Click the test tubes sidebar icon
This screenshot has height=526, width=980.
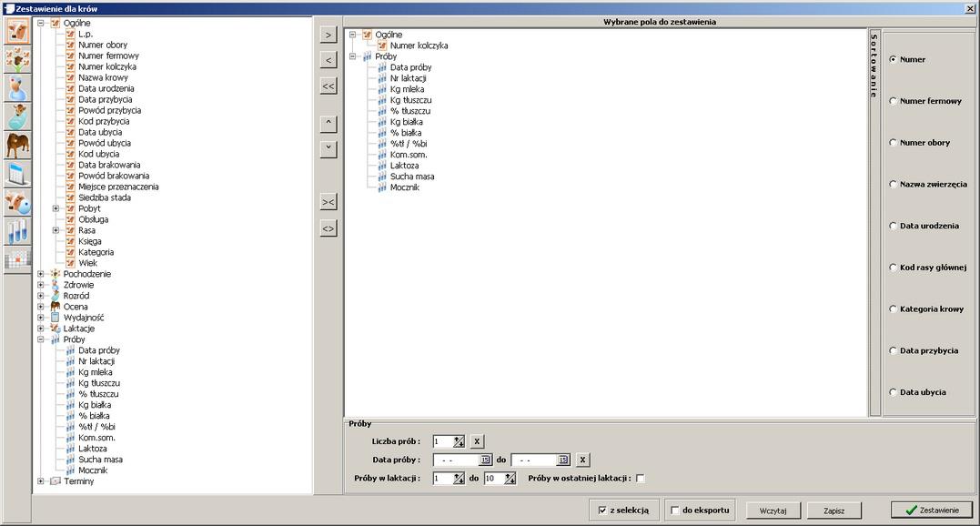point(17,231)
